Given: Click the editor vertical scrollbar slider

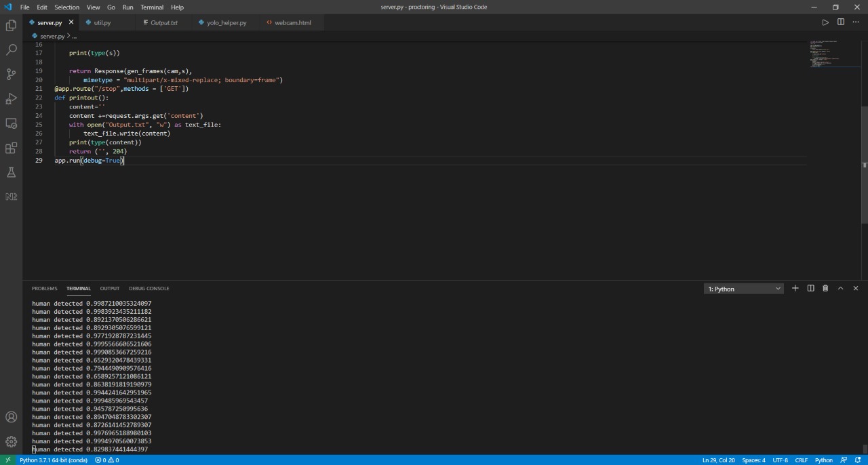Looking at the screenshot, I should click(864, 165).
